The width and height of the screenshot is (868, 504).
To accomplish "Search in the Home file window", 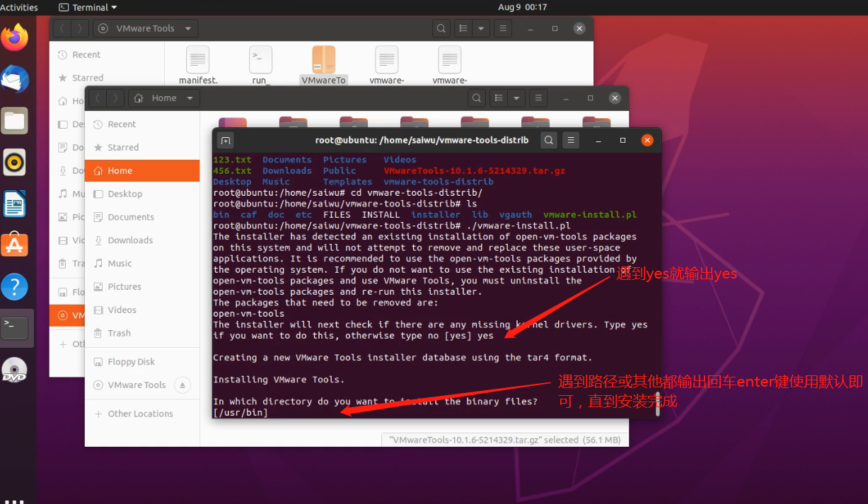I will [x=477, y=98].
